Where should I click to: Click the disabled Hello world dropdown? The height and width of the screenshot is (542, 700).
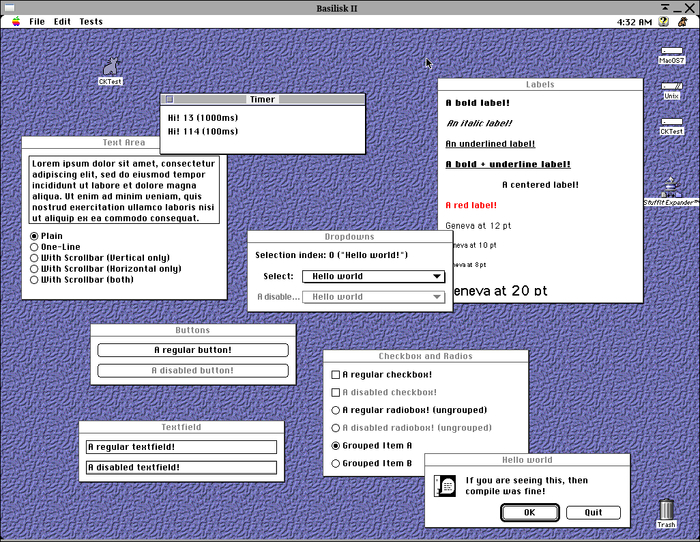click(373, 297)
